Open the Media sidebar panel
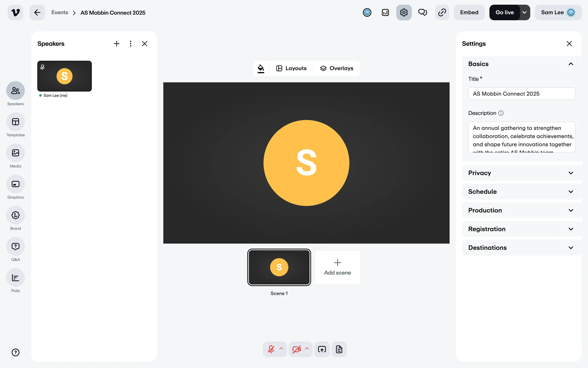588x368 pixels. coord(15,153)
